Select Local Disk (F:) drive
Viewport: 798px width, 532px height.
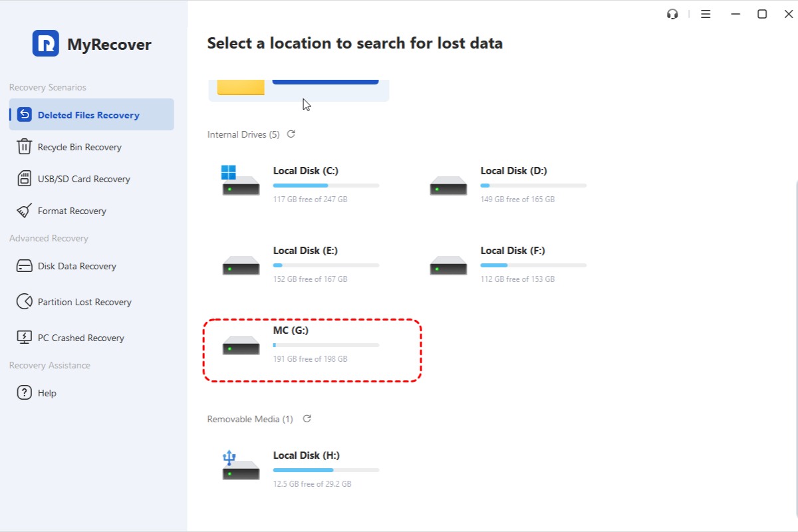click(x=513, y=264)
